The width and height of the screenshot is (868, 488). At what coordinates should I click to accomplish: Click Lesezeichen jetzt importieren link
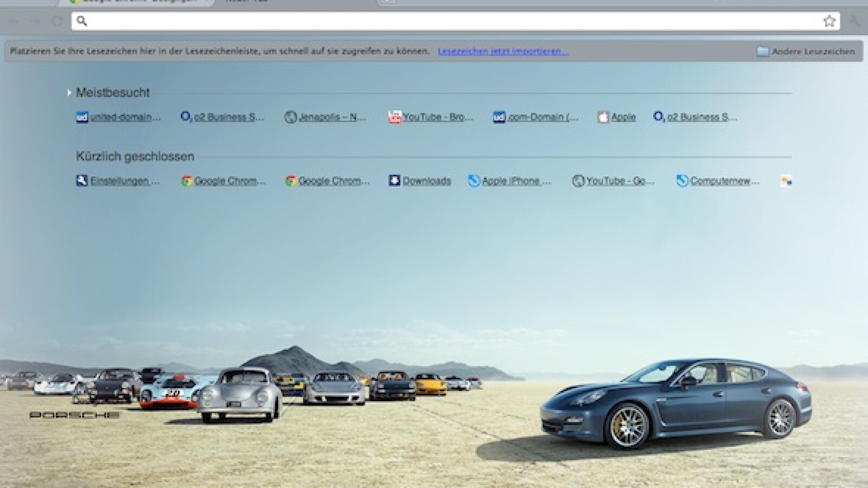pos(503,52)
